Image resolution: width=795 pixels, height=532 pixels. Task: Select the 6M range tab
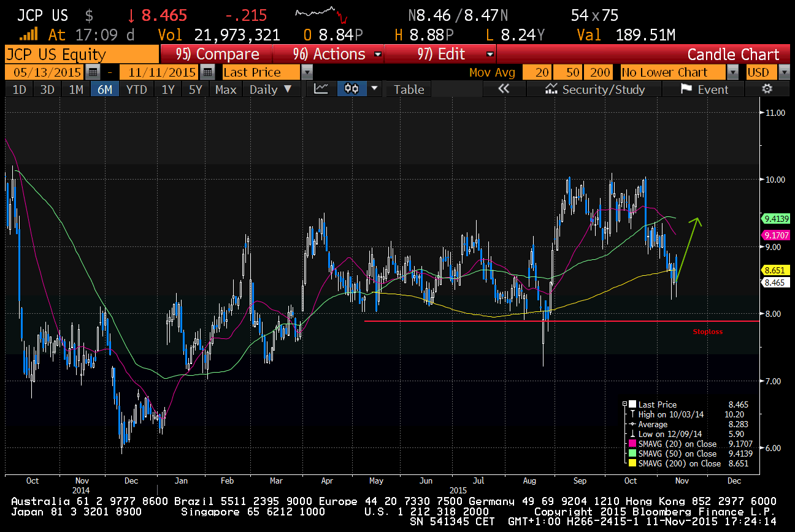(x=105, y=89)
